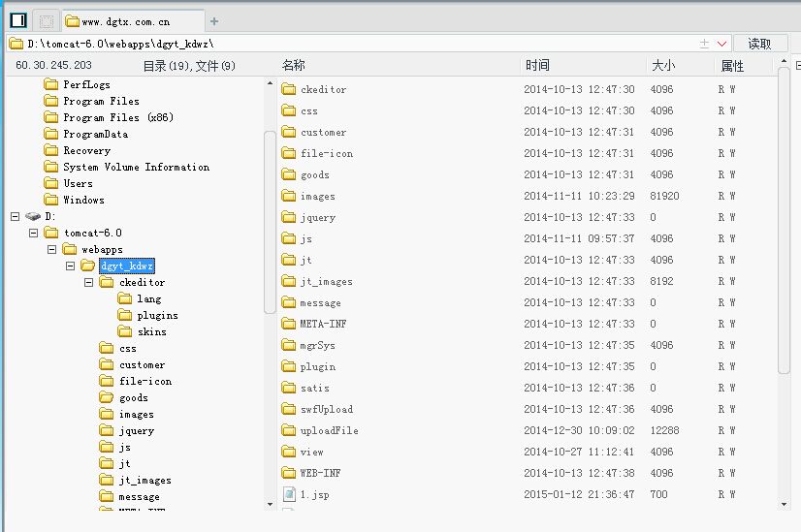Click the plus-minus icon in the path bar
The height and width of the screenshot is (532, 801).
tap(704, 44)
